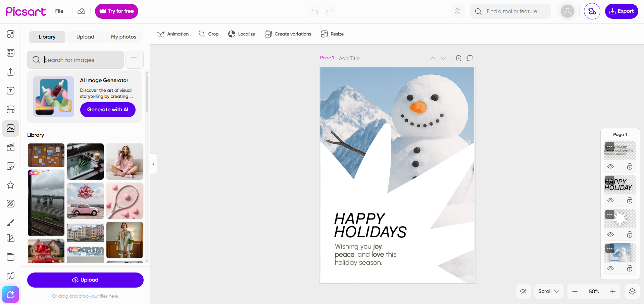Open the Crop tool

coord(208,34)
